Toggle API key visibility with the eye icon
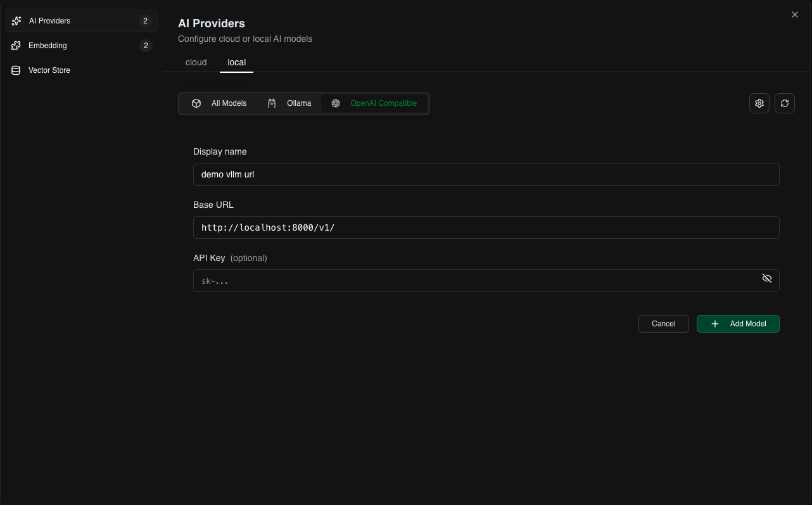The height and width of the screenshot is (505, 812). [x=767, y=278]
